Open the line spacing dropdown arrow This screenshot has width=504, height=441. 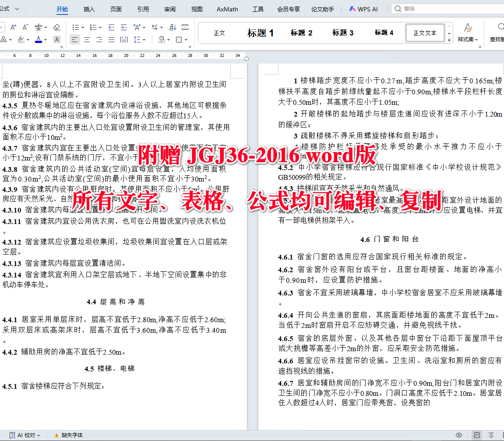[144, 39]
